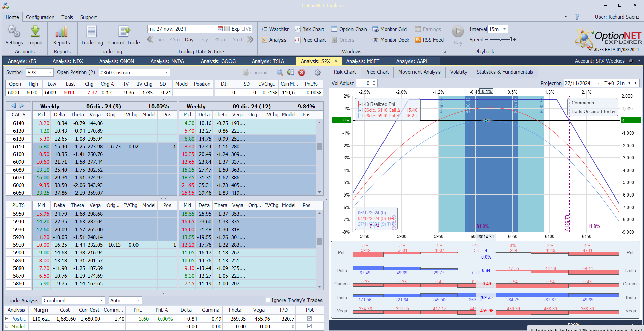Toggle the 2Ln line mode in Projection

tap(621, 83)
